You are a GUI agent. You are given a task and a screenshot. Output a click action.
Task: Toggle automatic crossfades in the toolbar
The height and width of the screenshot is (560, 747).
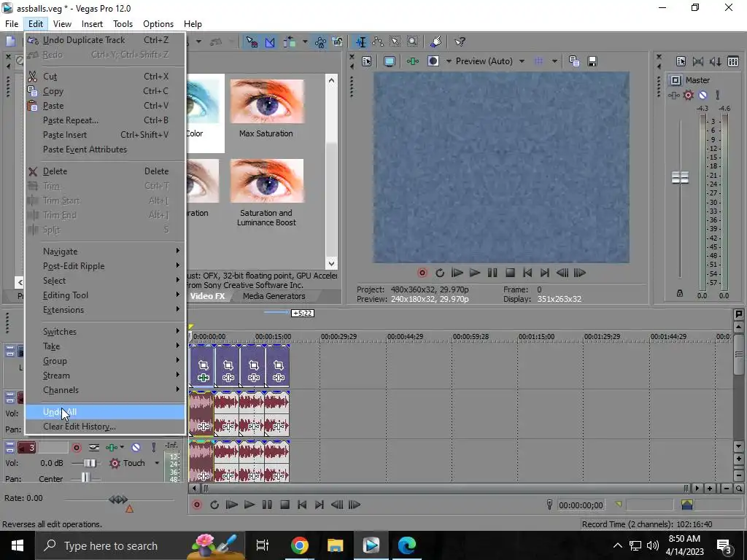coord(270,42)
